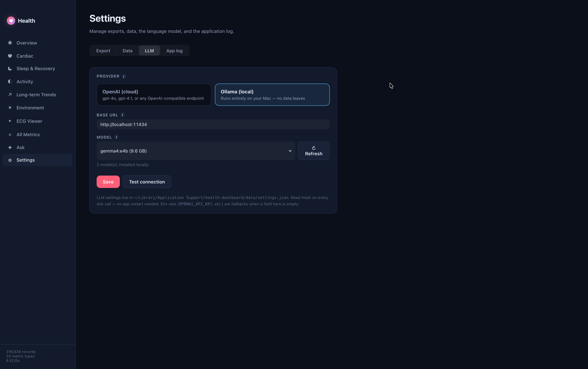Navigate to Long-term Trends
The height and width of the screenshot is (369, 588).
click(x=38, y=95)
